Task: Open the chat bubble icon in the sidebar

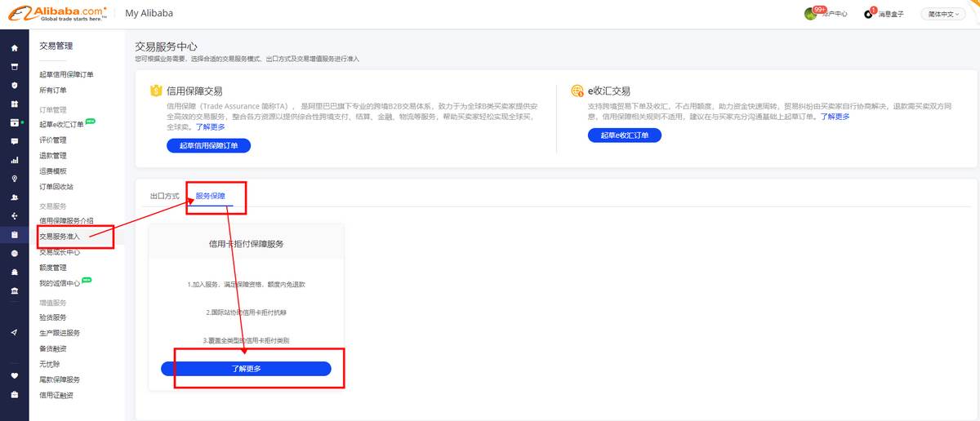Action: tap(14, 141)
